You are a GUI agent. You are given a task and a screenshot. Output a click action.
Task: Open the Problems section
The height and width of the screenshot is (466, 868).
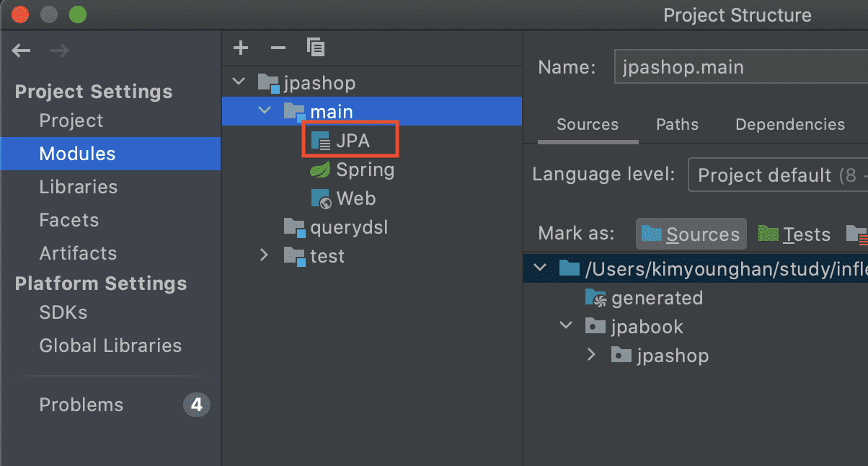point(81,405)
